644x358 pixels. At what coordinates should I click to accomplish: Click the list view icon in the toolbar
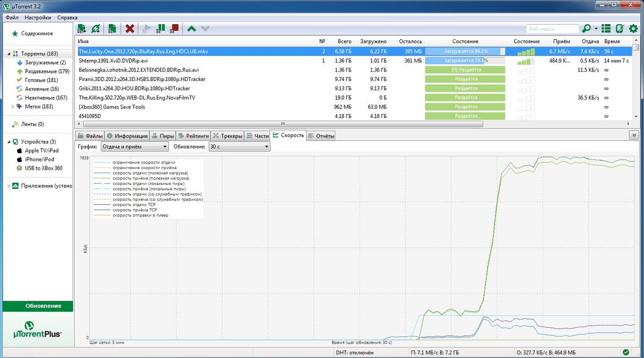pos(606,28)
